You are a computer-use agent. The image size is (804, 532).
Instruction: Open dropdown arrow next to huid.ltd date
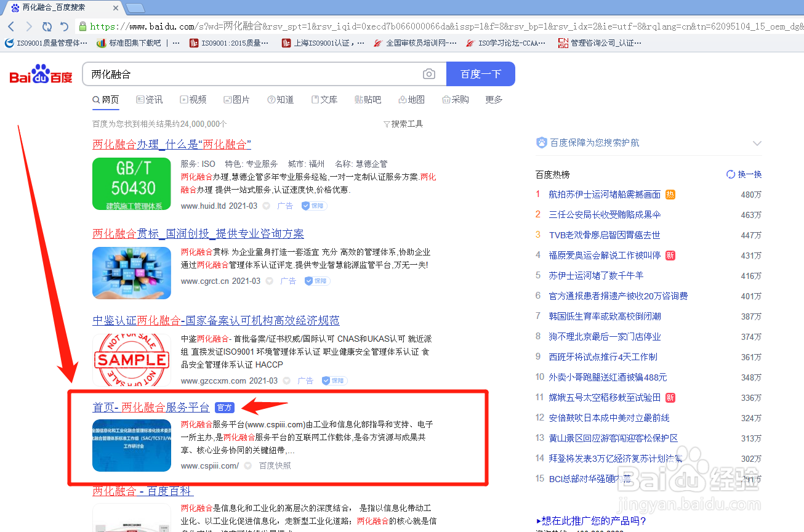point(267,206)
